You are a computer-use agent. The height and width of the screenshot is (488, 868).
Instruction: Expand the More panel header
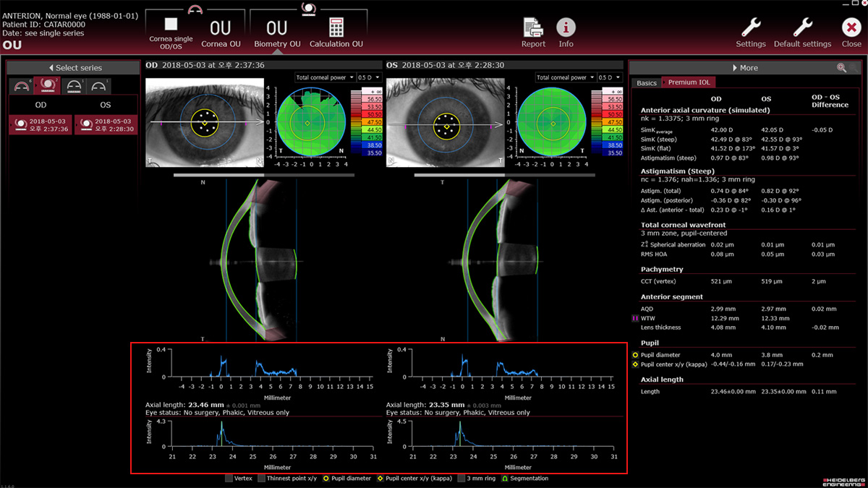(x=745, y=67)
